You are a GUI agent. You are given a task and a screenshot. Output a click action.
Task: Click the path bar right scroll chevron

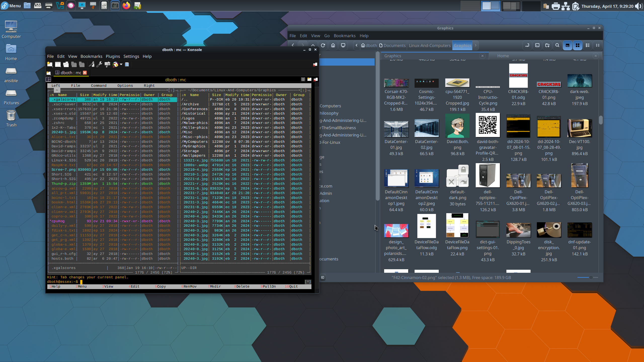coord(475,46)
